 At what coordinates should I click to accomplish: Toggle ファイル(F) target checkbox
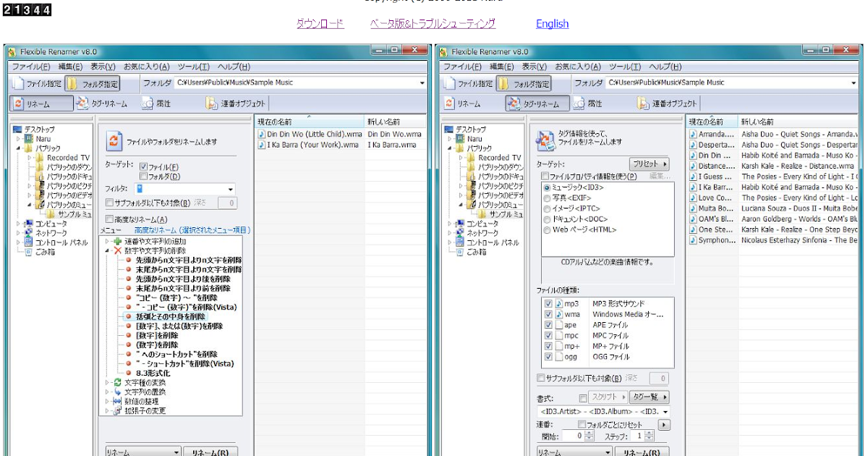[x=143, y=166]
